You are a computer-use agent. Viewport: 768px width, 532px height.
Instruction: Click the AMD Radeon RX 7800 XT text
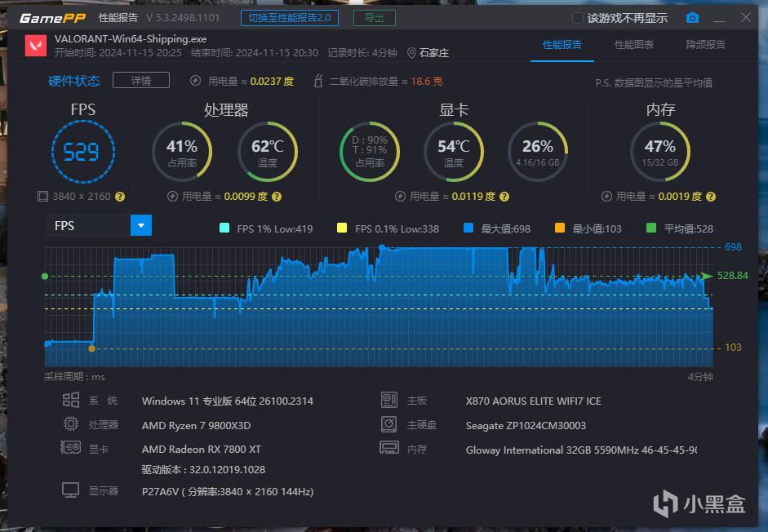click(202, 450)
